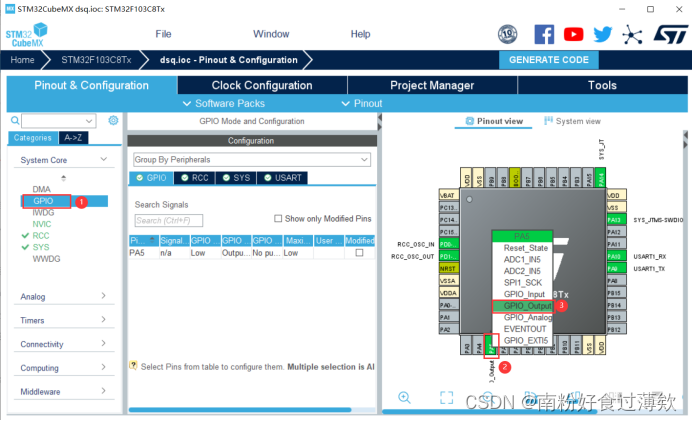
Task: Select the SYS peripheral tab
Action: coord(237,178)
